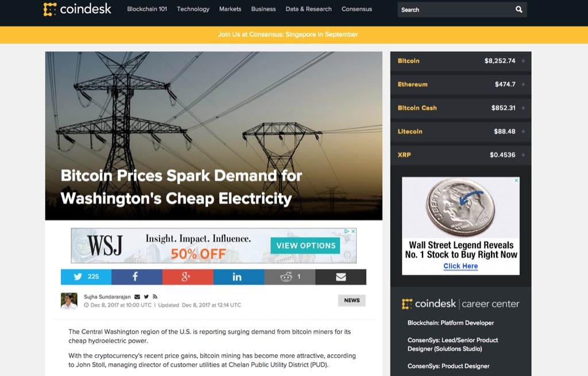Open the Blockchain: Platform Developer listing
Screen dimensions: 588x376
[451, 323]
